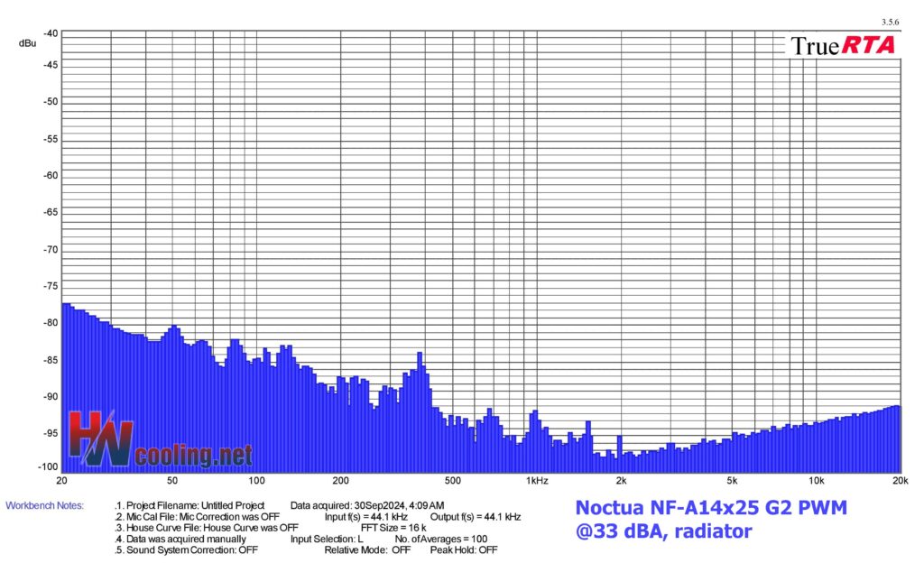Screen dimensions: 924x563
Task: Click the -75 level axis label
Action: coord(51,287)
